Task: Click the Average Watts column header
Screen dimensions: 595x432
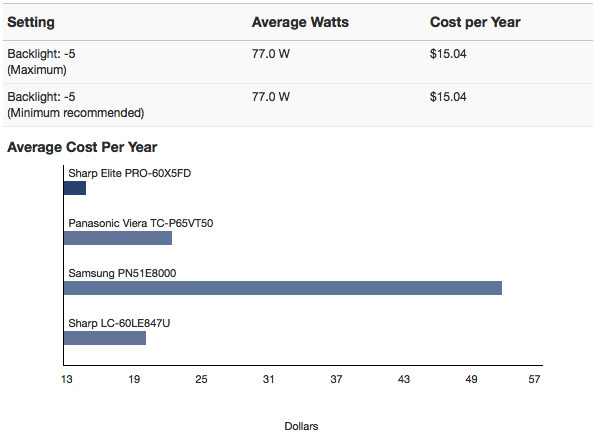Action: [x=300, y=22]
